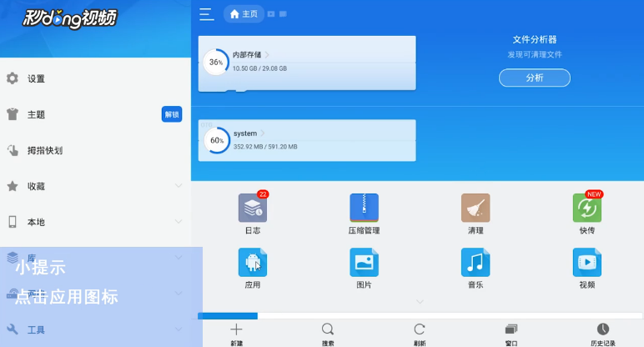
Task: Click the gear icon next to 设置
Action: point(13,78)
